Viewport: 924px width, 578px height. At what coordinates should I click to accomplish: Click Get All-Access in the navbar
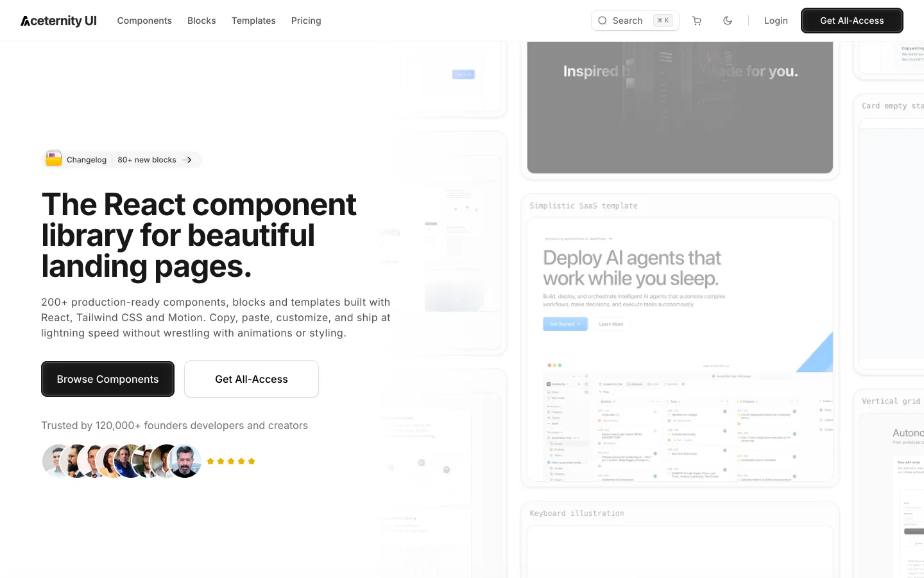(852, 21)
